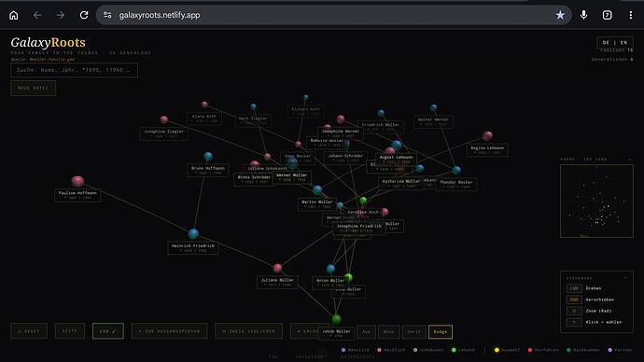
Task: Activate voice search microphone
Action: [x=583, y=15]
